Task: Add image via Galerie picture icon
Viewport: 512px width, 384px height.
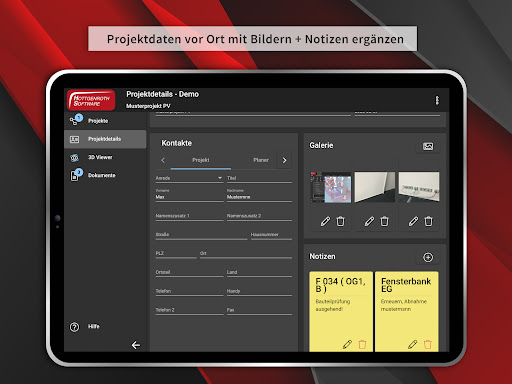Action: 428,146
